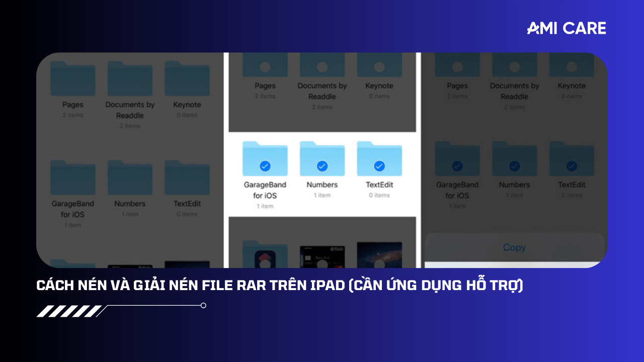Click "0 items" under TextEdit in middle screenshot
Image resolution: width=644 pixels, height=362 pixels.
click(379, 195)
